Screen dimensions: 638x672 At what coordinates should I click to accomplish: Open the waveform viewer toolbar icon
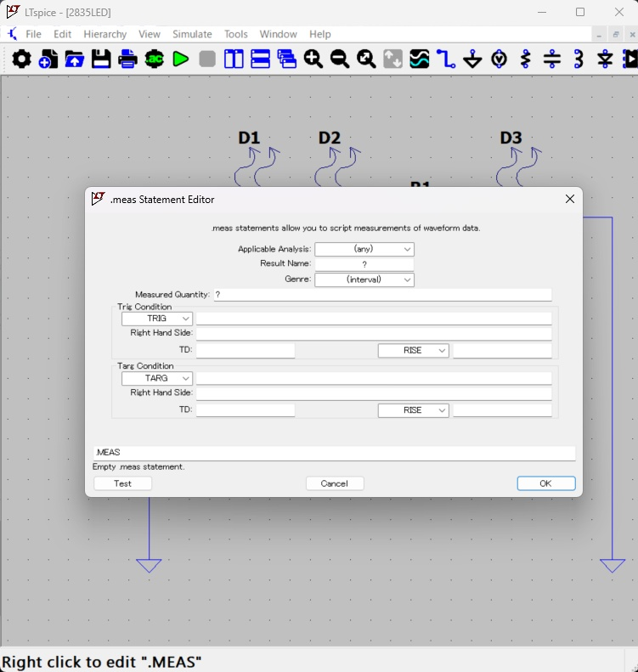pyautogui.click(x=420, y=59)
